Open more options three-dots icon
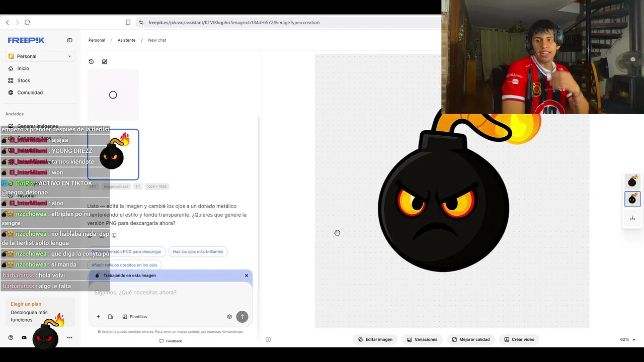This screenshot has width=644, height=362. pyautogui.click(x=70, y=338)
